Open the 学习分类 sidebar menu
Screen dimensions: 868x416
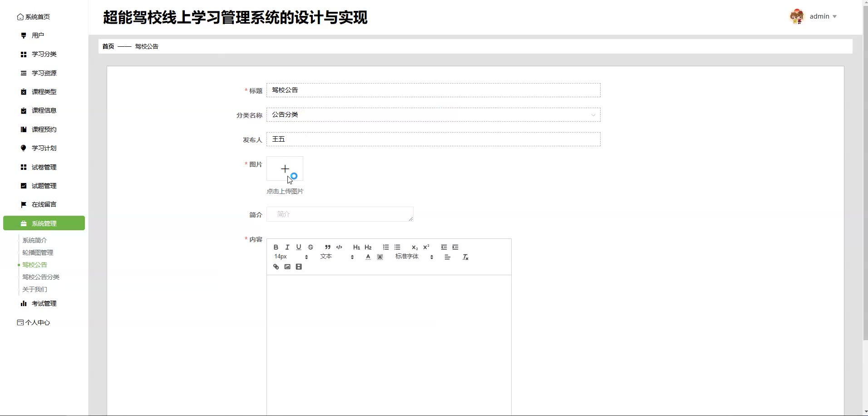coord(44,54)
